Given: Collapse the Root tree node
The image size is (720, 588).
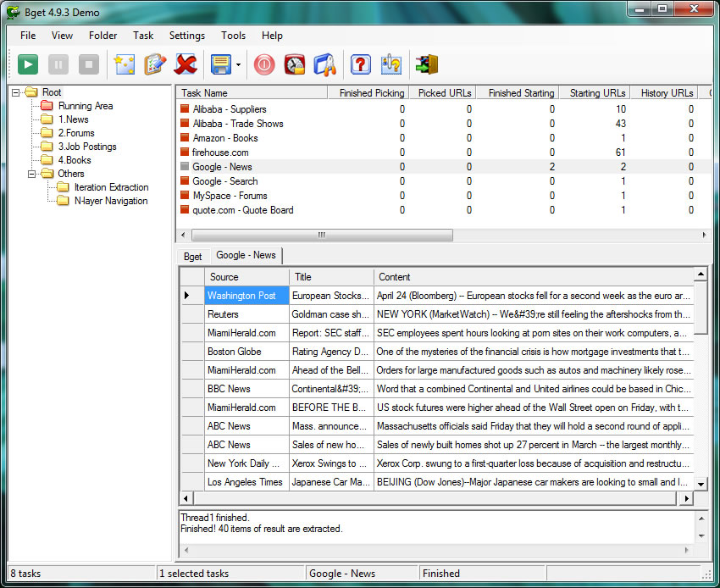Looking at the screenshot, I should pos(15,92).
